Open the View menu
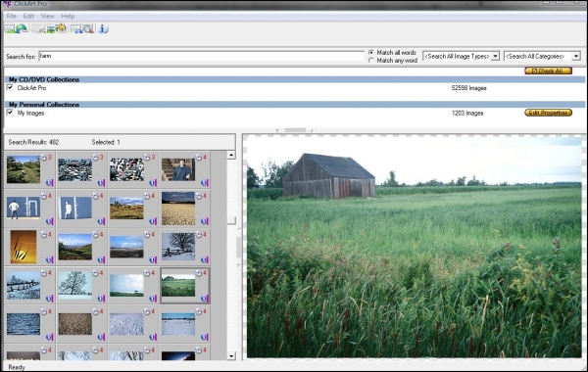 coord(48,16)
